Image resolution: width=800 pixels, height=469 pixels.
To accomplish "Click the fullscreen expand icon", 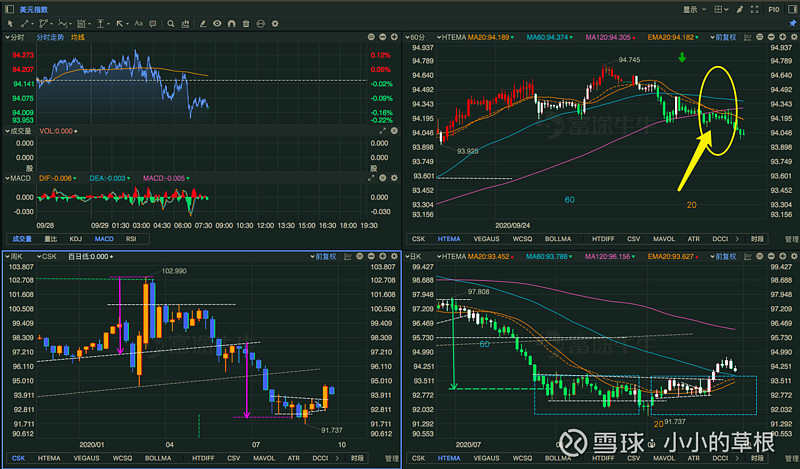I will point(755,9).
